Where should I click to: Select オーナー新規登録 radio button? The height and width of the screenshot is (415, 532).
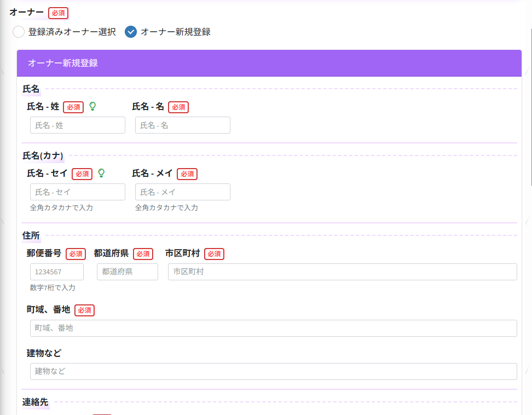coord(131,32)
